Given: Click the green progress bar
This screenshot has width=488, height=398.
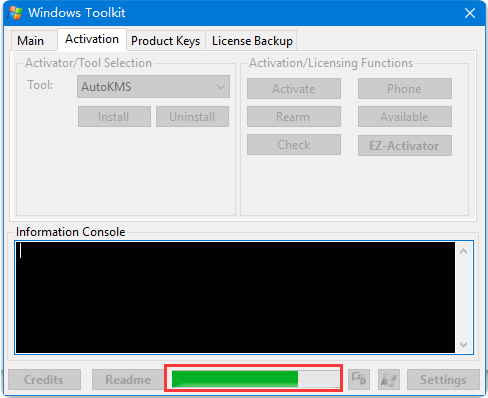Looking at the screenshot, I should click(255, 379).
